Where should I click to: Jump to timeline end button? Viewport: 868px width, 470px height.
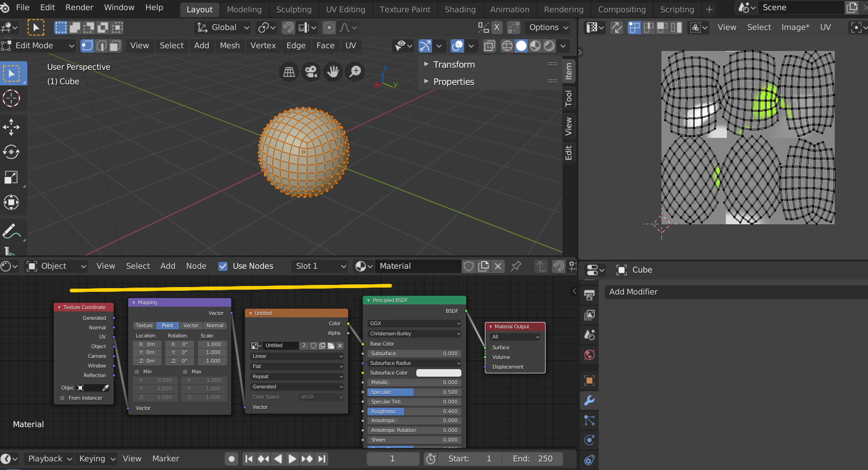pos(322,459)
